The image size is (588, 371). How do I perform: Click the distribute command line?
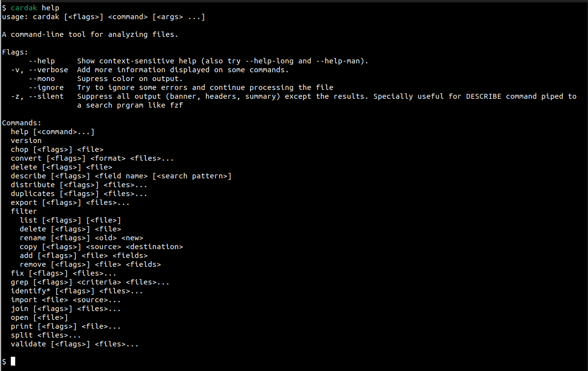(79, 185)
